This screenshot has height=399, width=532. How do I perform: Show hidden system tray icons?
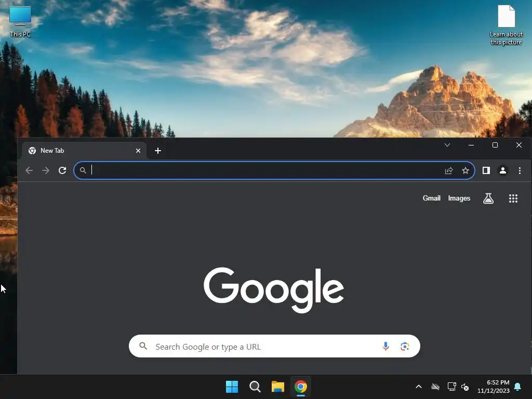pos(419,387)
